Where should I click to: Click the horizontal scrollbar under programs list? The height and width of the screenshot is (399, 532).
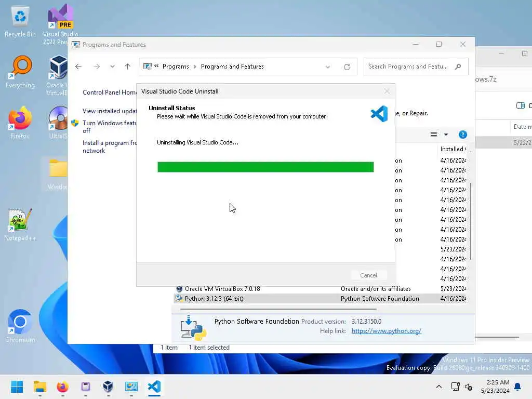[278, 309]
